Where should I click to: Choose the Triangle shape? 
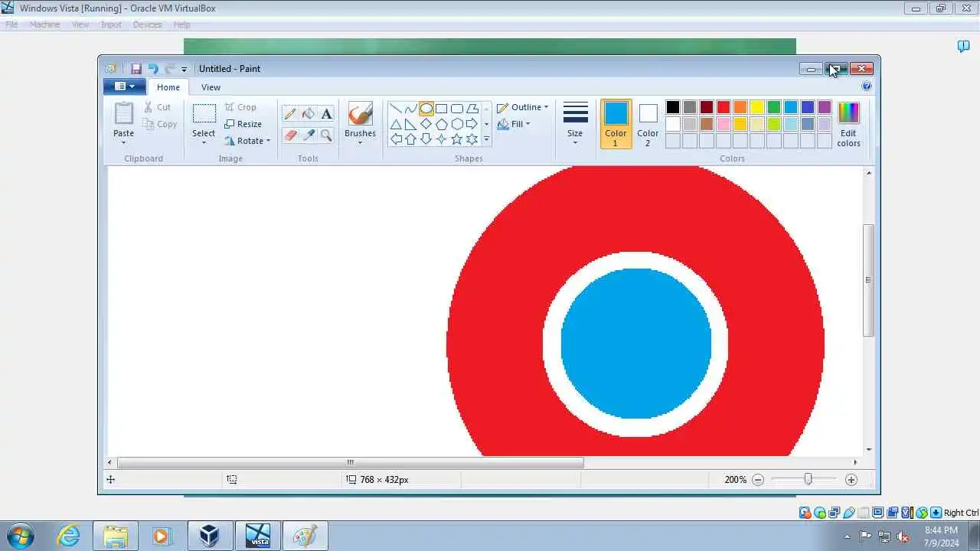pyautogui.click(x=396, y=124)
